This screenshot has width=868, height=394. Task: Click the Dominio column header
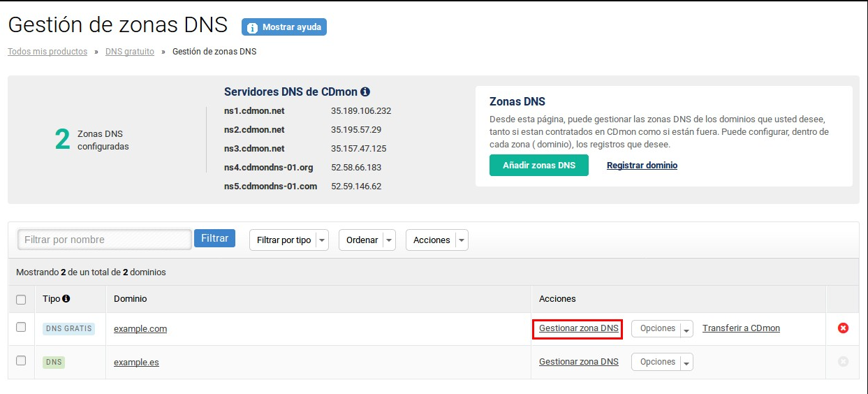click(x=131, y=299)
